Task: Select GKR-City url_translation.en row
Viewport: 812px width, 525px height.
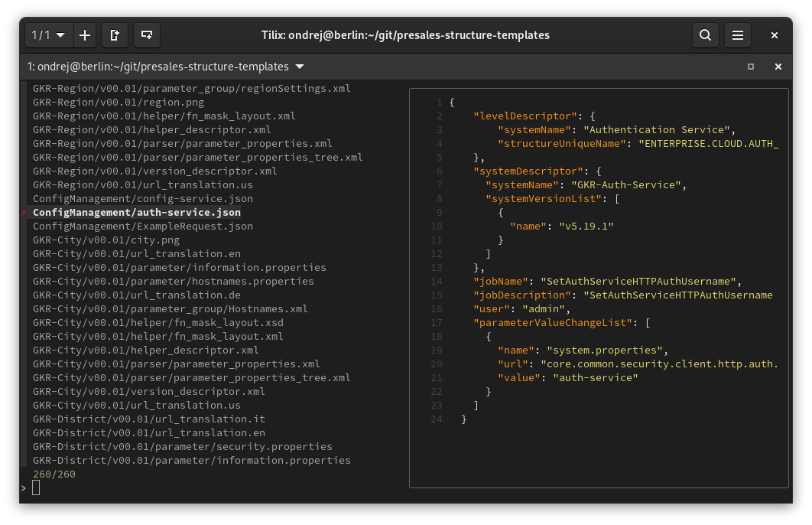Action: point(137,254)
